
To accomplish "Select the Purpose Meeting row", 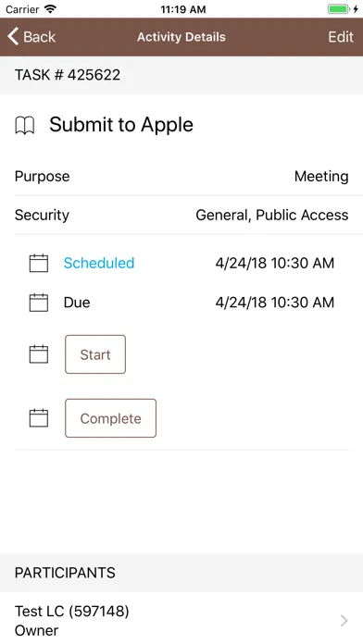I will click(x=181, y=177).
